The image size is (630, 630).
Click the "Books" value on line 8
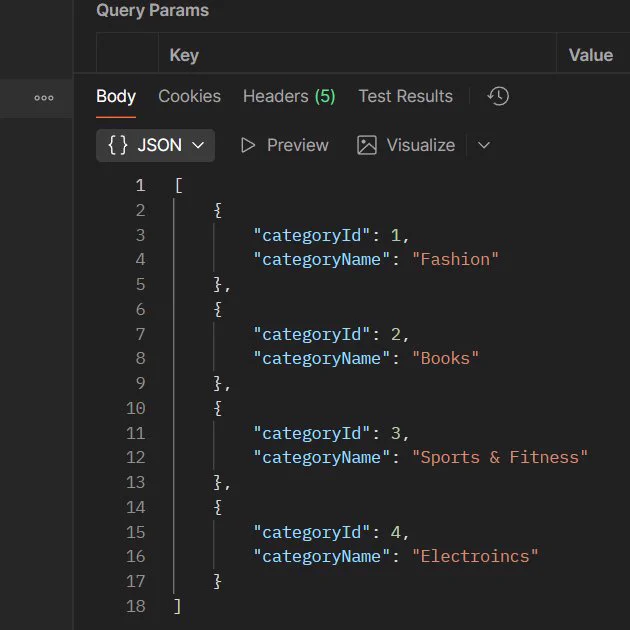tap(446, 358)
